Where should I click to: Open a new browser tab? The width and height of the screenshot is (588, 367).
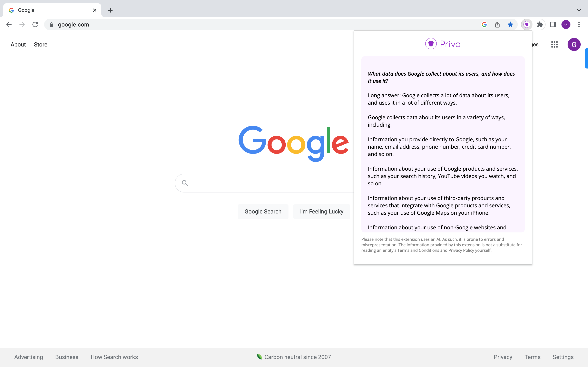coord(110,10)
